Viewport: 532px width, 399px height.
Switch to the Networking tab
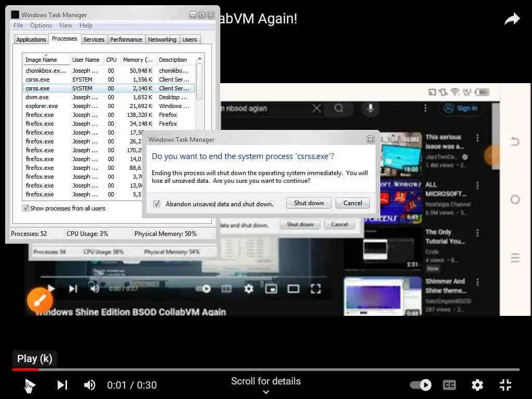tap(162, 39)
